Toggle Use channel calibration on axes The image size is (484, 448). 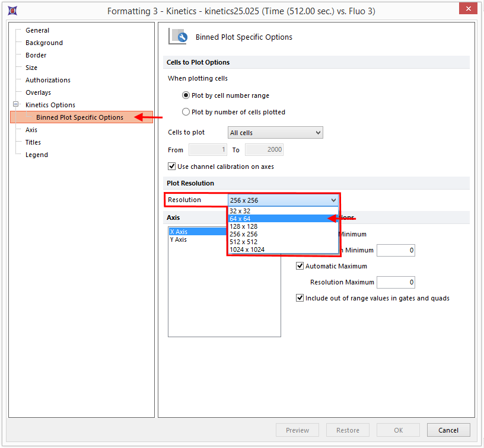[x=172, y=167]
